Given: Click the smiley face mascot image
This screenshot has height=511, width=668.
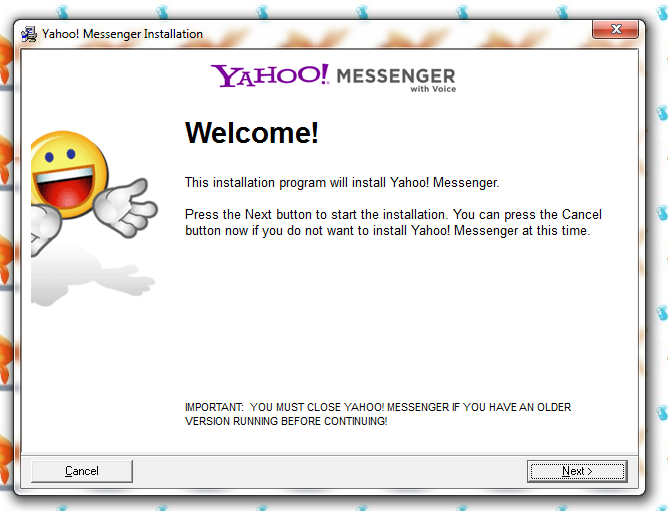Looking at the screenshot, I should pyautogui.click(x=94, y=218).
